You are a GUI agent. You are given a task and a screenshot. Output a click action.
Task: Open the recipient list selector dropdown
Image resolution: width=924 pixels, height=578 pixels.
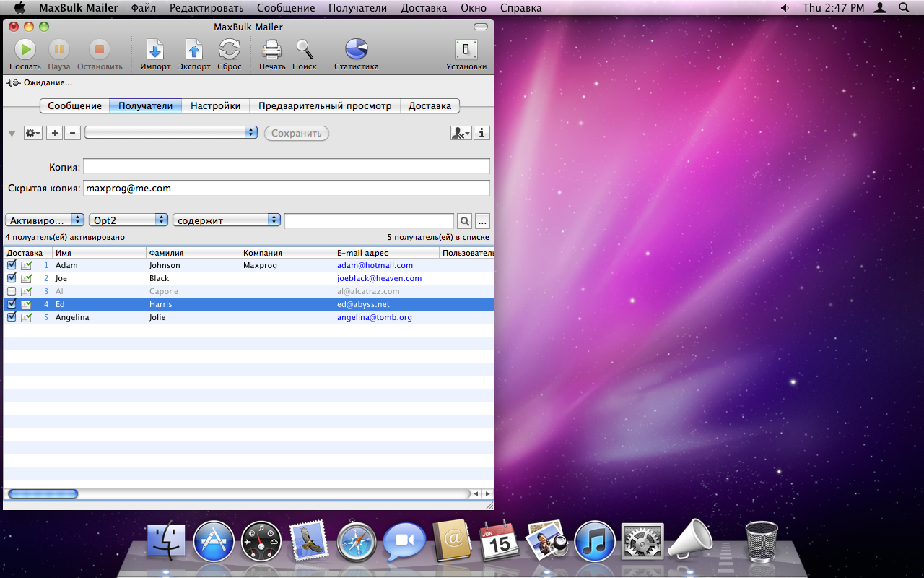tap(171, 132)
